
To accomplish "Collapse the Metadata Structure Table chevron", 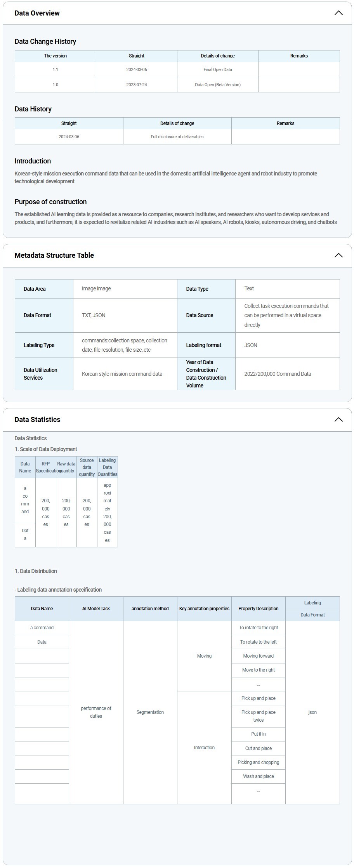I will (338, 255).
